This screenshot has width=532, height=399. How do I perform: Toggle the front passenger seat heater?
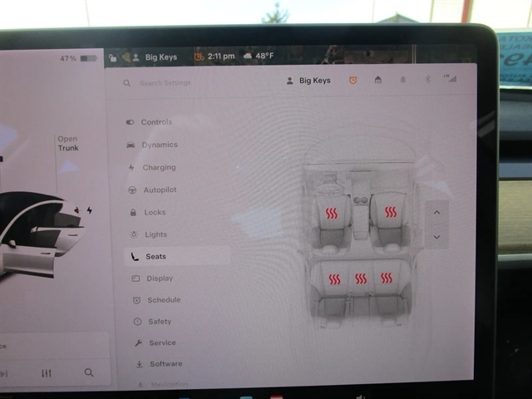tap(390, 213)
